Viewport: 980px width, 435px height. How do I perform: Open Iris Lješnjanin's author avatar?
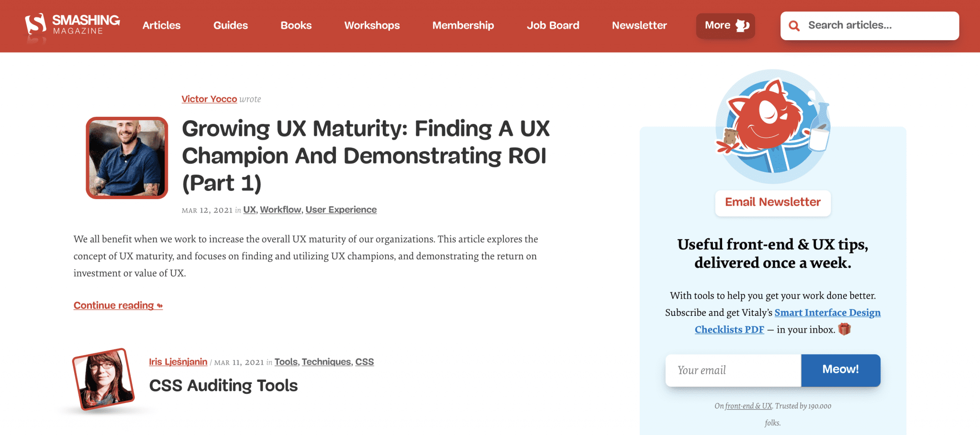tap(103, 379)
